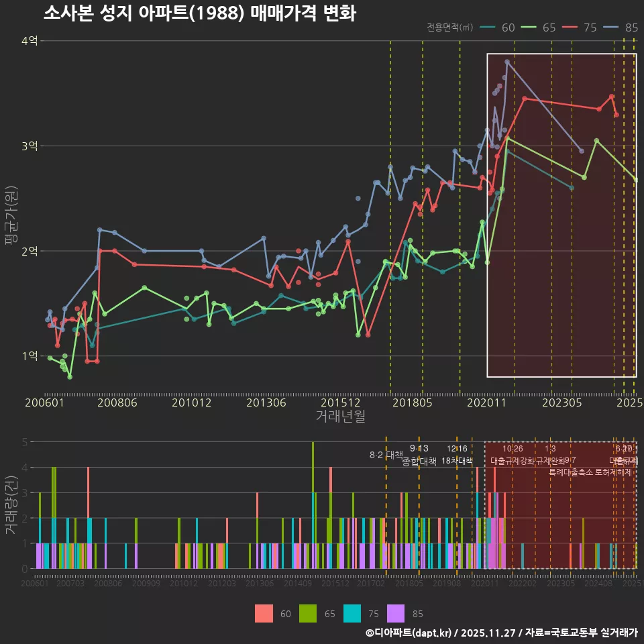The height and width of the screenshot is (644, 644).
Task: Click the 4억 y-axis label
Action: [29, 41]
